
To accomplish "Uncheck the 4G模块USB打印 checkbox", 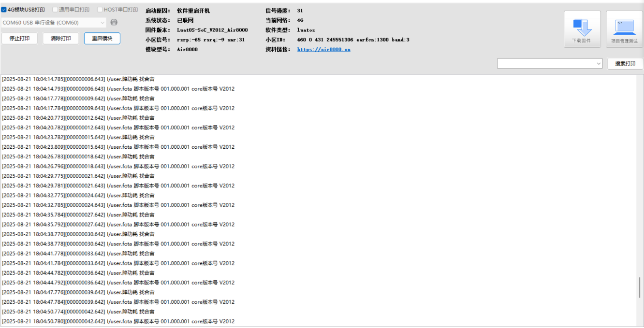I will (4, 10).
